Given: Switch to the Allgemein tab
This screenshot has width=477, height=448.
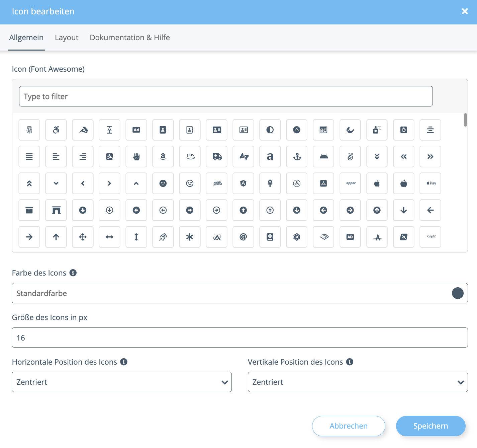Looking at the screenshot, I should pos(26,38).
